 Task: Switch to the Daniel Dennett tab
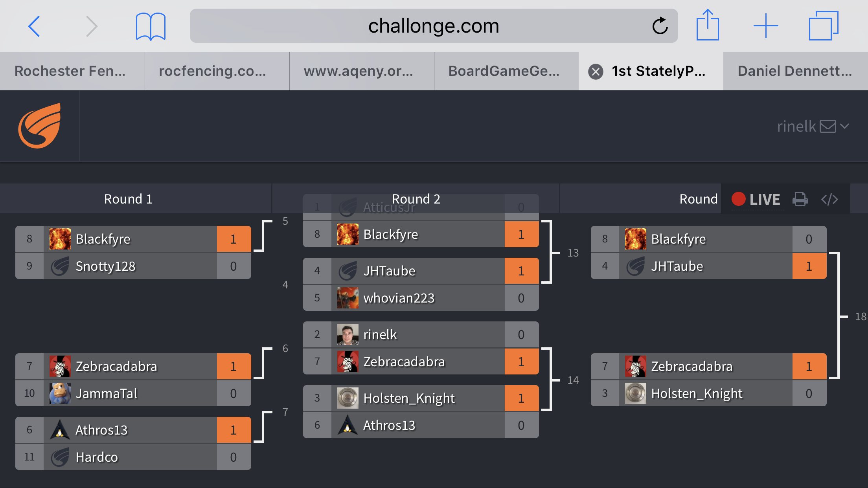coord(796,71)
